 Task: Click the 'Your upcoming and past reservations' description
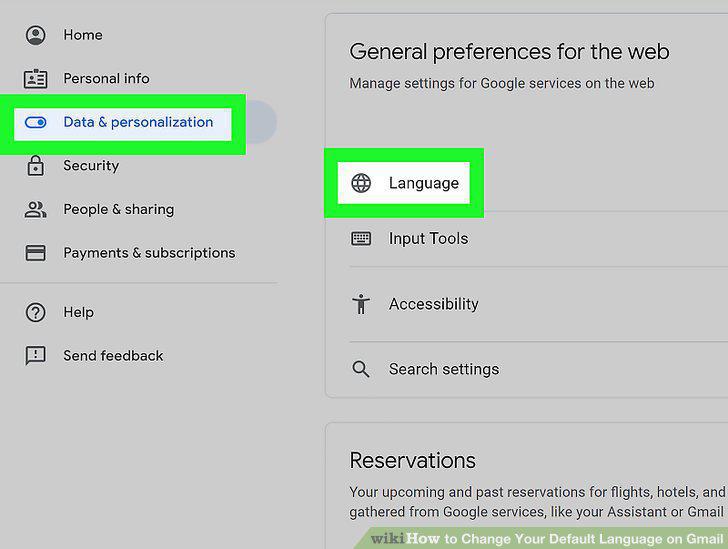538,502
